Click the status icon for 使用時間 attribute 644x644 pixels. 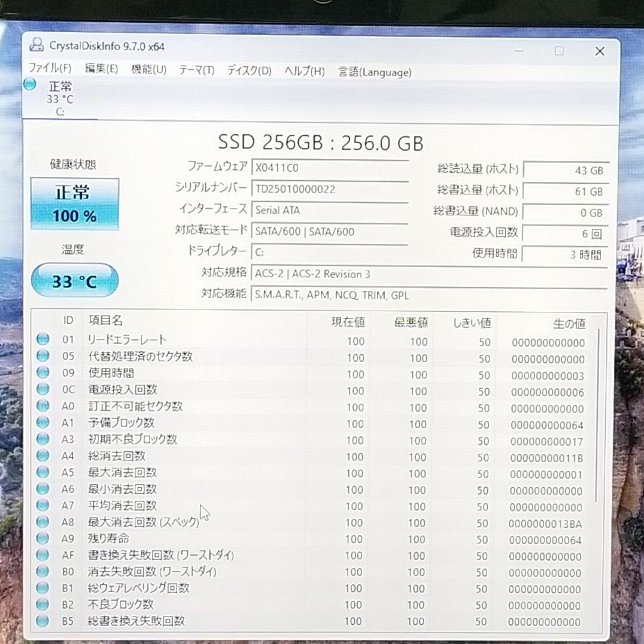pos(42,372)
